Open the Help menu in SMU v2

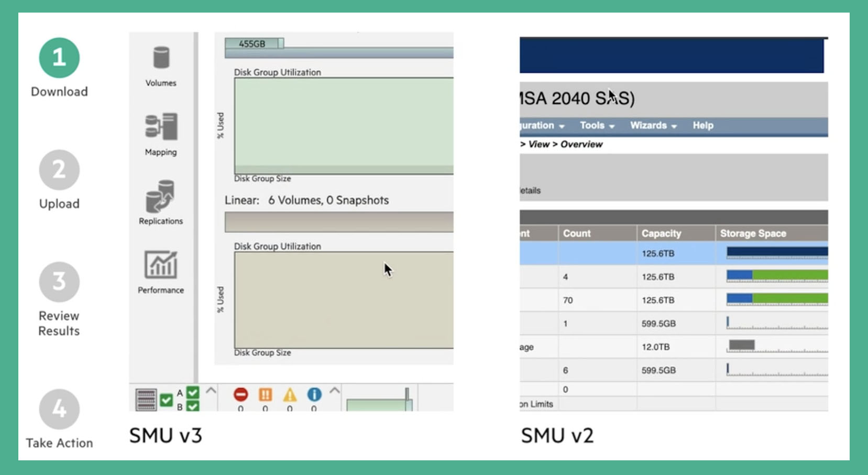703,125
